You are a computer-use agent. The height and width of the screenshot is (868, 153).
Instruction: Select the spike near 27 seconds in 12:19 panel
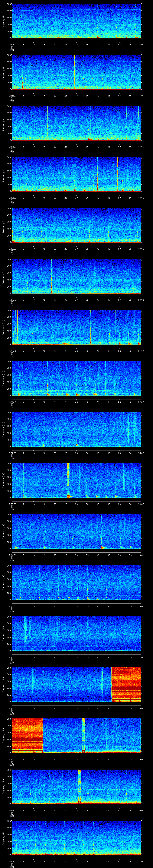(71, 276)
